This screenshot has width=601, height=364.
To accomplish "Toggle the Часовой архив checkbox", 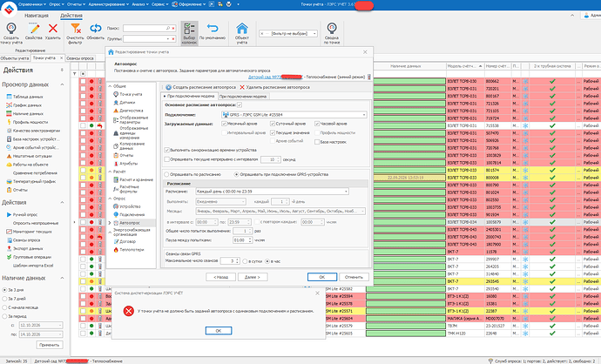I will coord(317,124).
